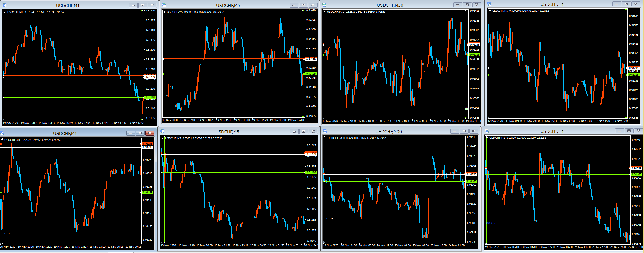Activate the upper USDCHF,M5 window title bar
Image resolution: width=644 pixels, height=253 pixels.
click(x=228, y=5)
